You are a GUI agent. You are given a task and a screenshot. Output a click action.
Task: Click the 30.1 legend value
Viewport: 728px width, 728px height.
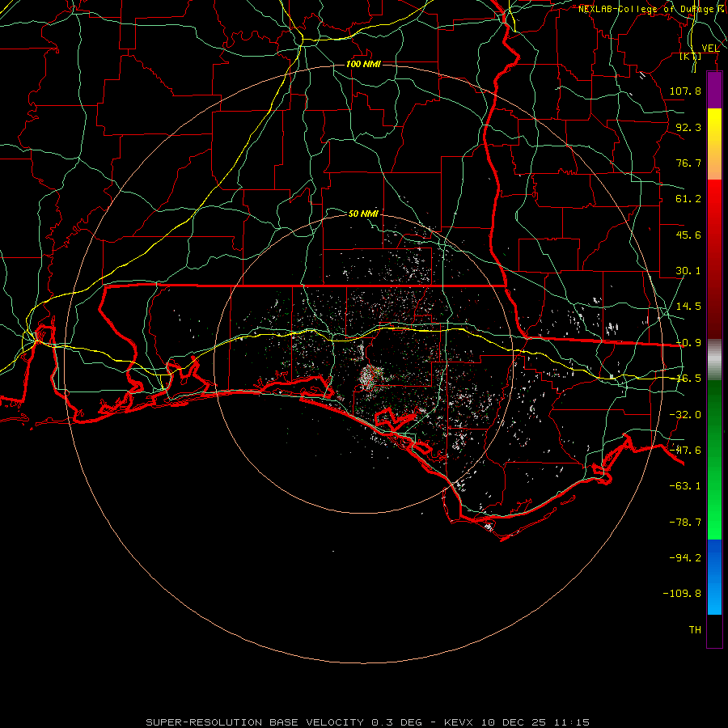click(x=688, y=271)
